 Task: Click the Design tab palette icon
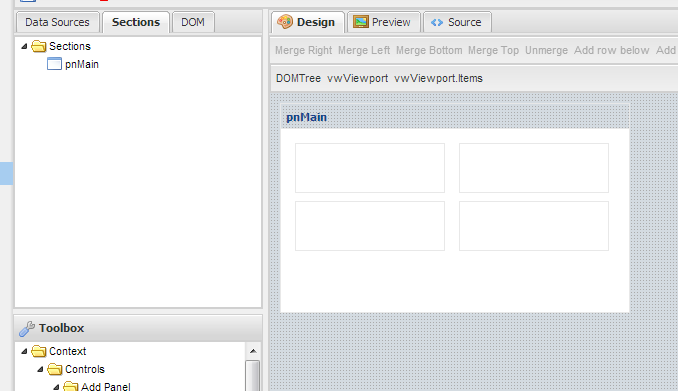(x=285, y=22)
